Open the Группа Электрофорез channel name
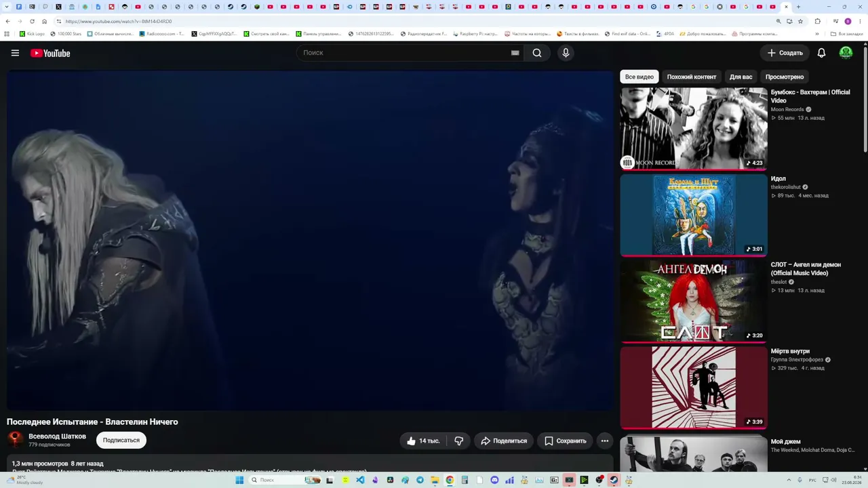Screen dimensions: 868x488 pyautogui.click(x=797, y=360)
